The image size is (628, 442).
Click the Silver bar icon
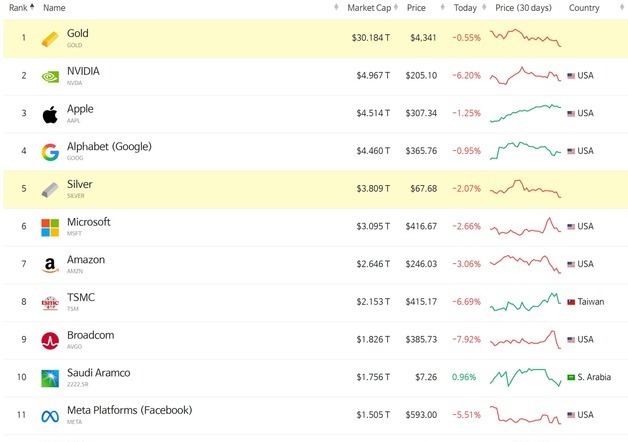(50, 190)
